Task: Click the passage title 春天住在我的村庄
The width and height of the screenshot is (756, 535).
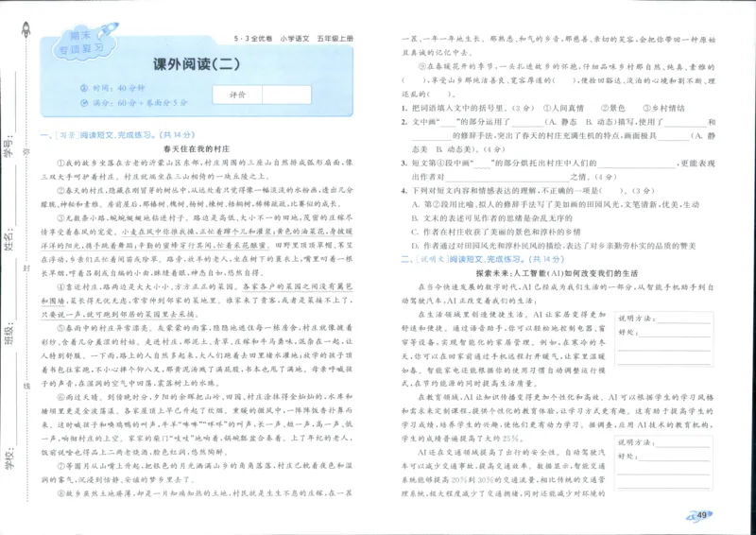Action: (x=197, y=149)
